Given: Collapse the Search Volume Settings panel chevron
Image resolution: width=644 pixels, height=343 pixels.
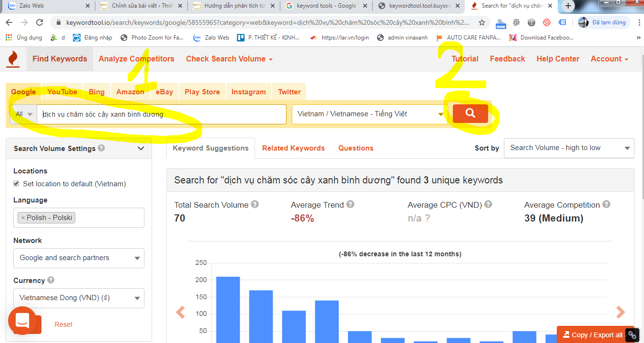Looking at the screenshot, I should (141, 148).
